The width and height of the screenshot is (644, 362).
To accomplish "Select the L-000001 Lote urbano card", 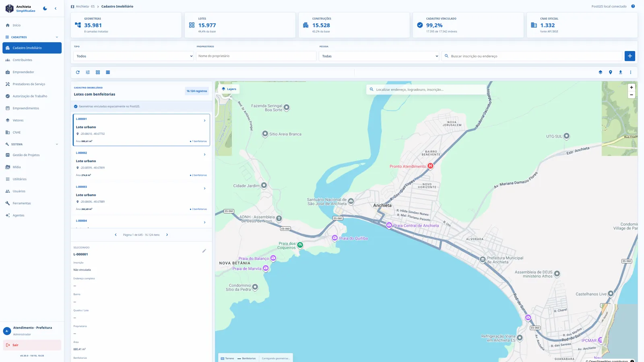I will tap(141, 130).
